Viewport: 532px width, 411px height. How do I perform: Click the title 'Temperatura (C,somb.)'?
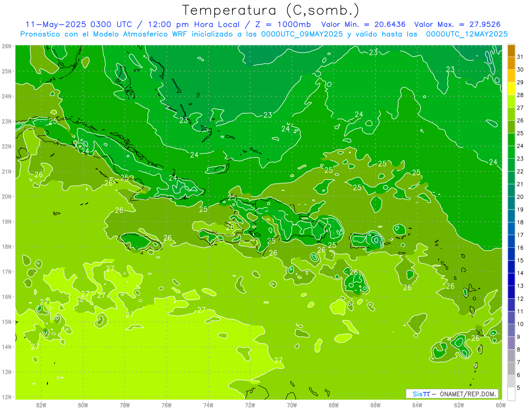click(271, 10)
